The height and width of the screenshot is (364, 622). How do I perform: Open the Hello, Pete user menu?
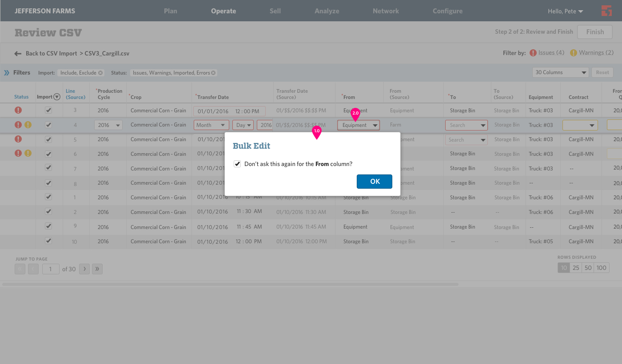pyautogui.click(x=566, y=11)
